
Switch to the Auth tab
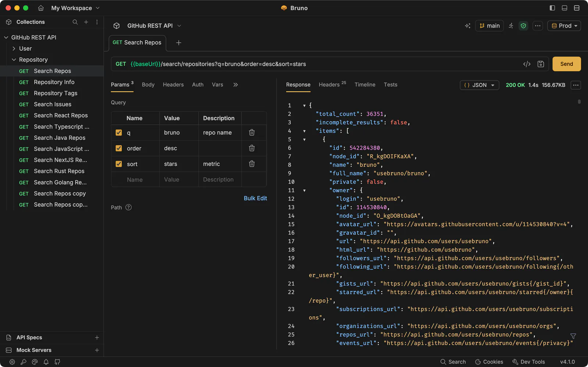point(198,85)
